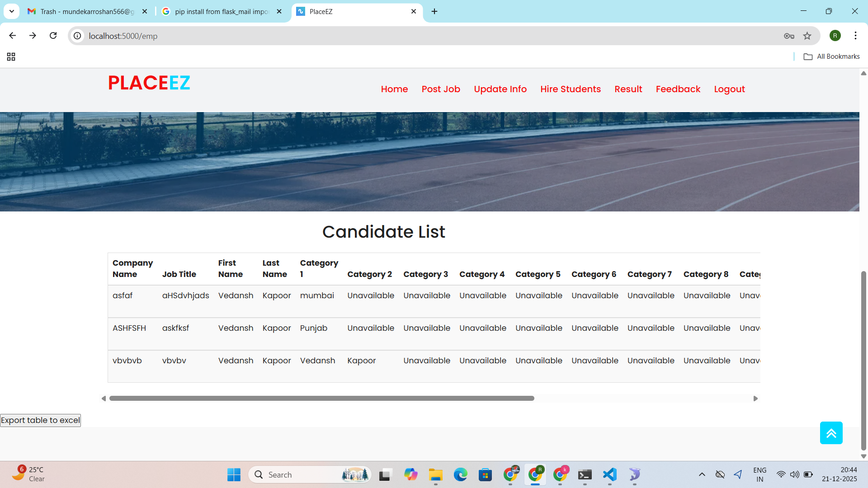868x488 pixels.
Task: Open the Chrome three-dot menu
Action: 855,36
